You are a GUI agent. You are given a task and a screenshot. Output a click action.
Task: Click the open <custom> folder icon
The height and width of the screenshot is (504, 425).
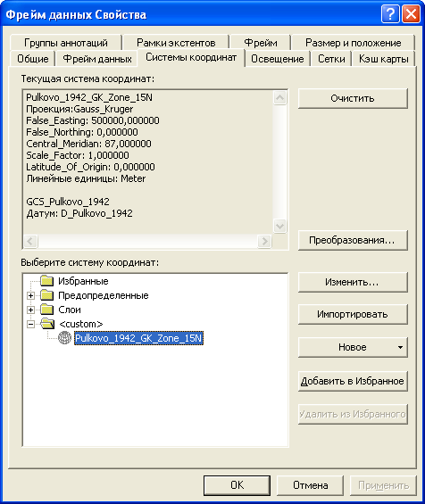(x=47, y=323)
